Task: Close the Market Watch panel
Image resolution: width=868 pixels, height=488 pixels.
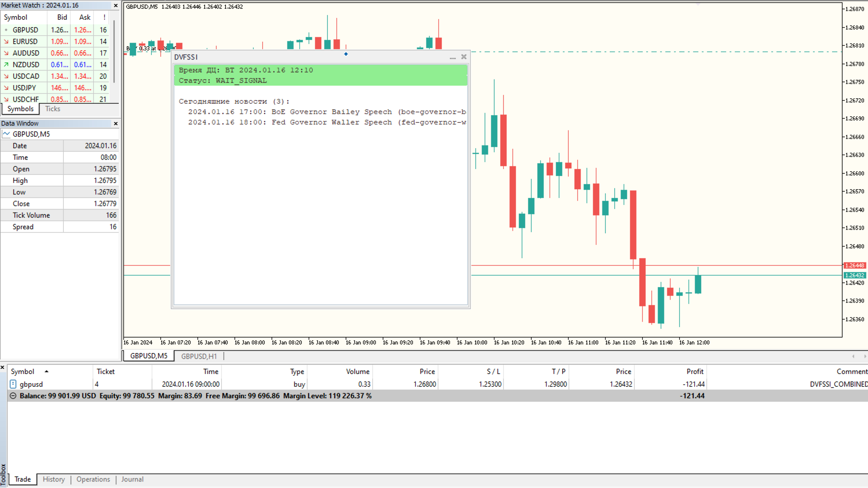Action: tap(116, 5)
